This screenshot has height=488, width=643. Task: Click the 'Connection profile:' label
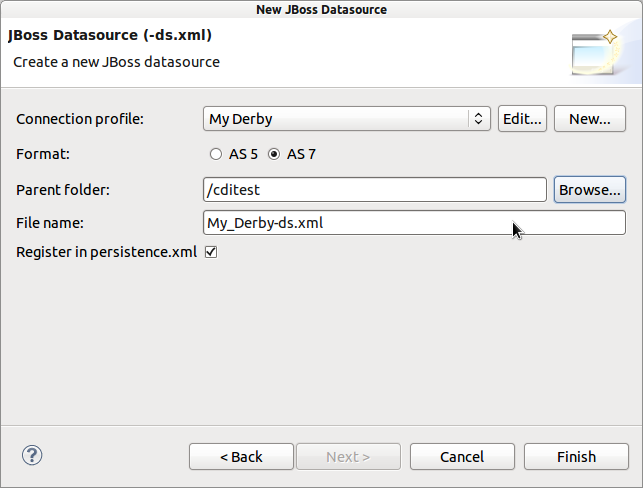(80, 119)
